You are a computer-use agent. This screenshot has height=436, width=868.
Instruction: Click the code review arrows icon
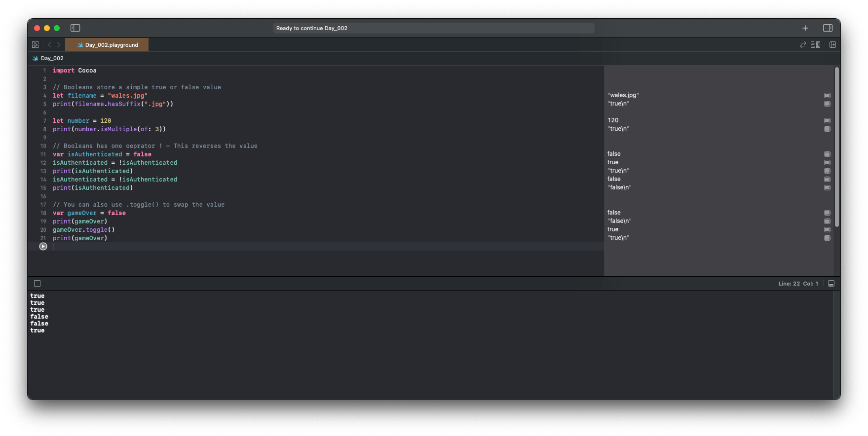click(803, 44)
